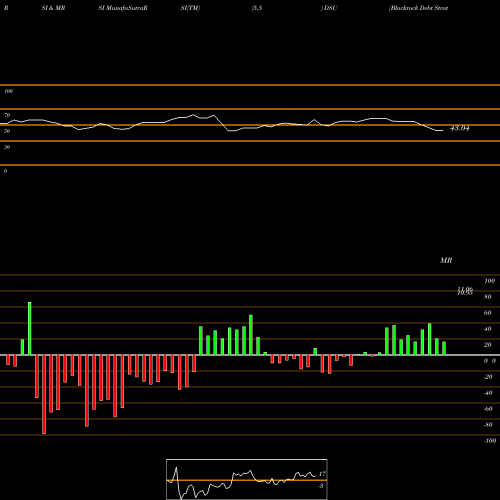This screenshot has width=500, height=500.
Task: Click the '70' level label on RSI chart
Action: pyautogui.click(x=7, y=115)
